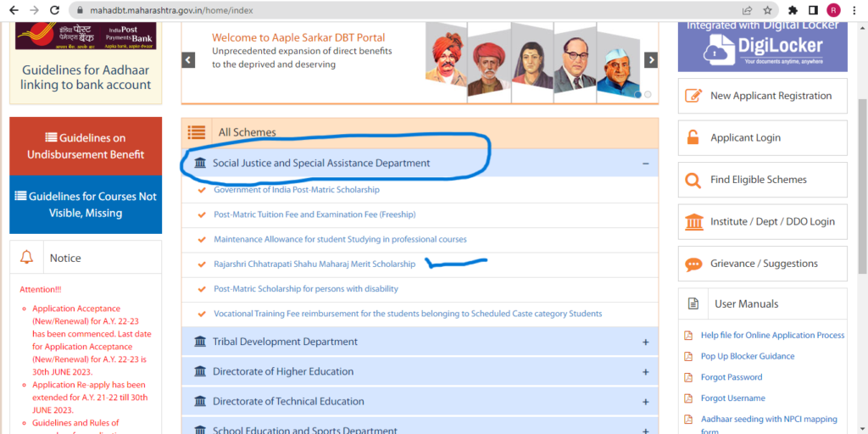Open the Pop Up Blocker Guidance PDF
The width and height of the screenshot is (868, 434).
(748, 356)
